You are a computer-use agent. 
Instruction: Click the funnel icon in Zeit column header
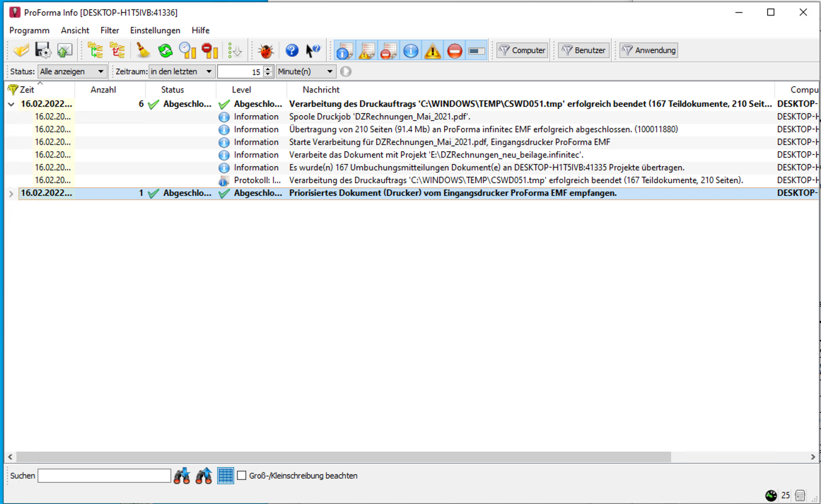pyautogui.click(x=13, y=90)
